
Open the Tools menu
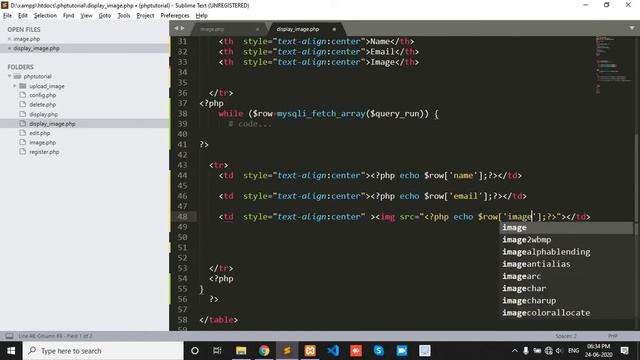[124, 16]
